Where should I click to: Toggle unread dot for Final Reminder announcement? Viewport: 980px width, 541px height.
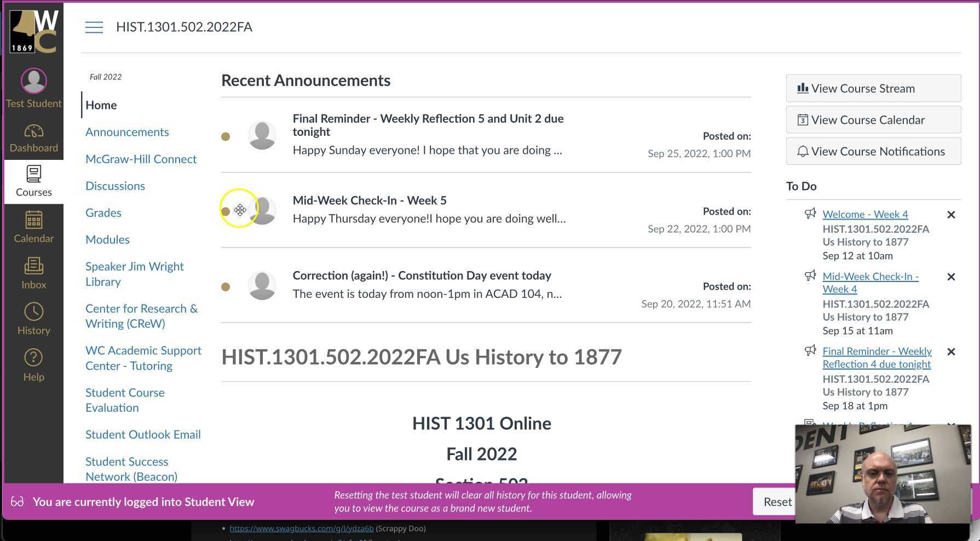click(226, 136)
